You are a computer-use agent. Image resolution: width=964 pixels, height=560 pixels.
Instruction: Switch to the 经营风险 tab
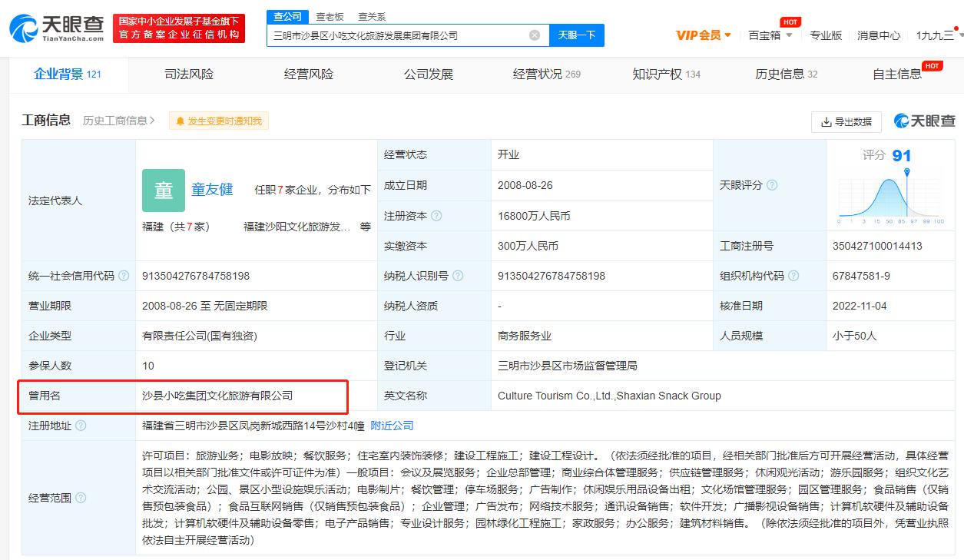[309, 75]
